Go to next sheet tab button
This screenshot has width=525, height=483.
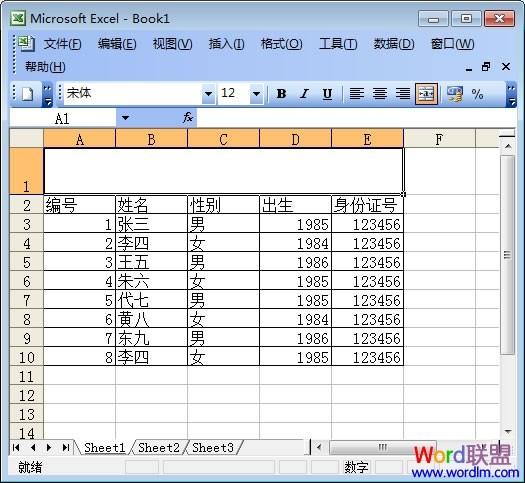tap(49, 448)
